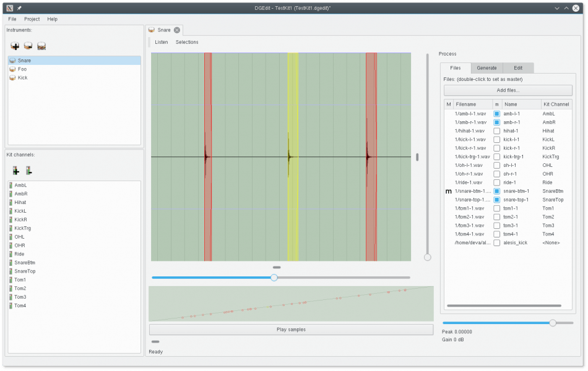588x371 pixels.
Task: Click the yellow highlighted selection in waveform
Action: point(293,156)
